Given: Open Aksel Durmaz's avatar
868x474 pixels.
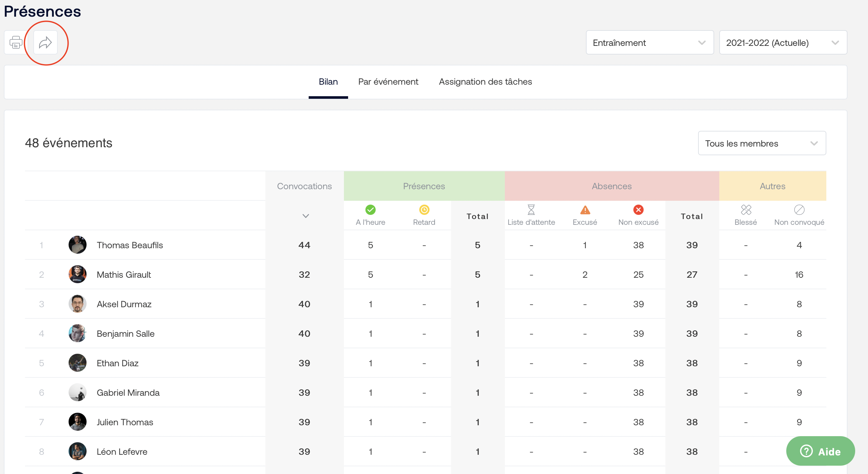Looking at the screenshot, I should (78, 304).
